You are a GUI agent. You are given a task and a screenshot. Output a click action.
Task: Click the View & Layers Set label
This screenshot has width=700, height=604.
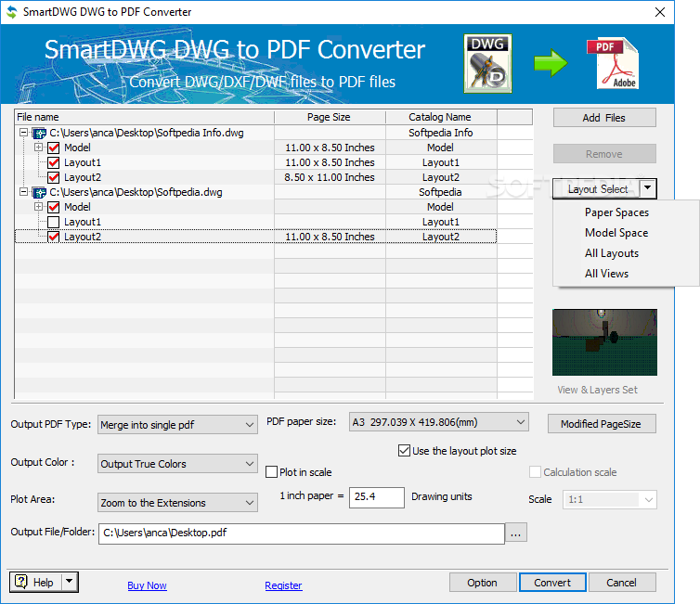(x=597, y=390)
